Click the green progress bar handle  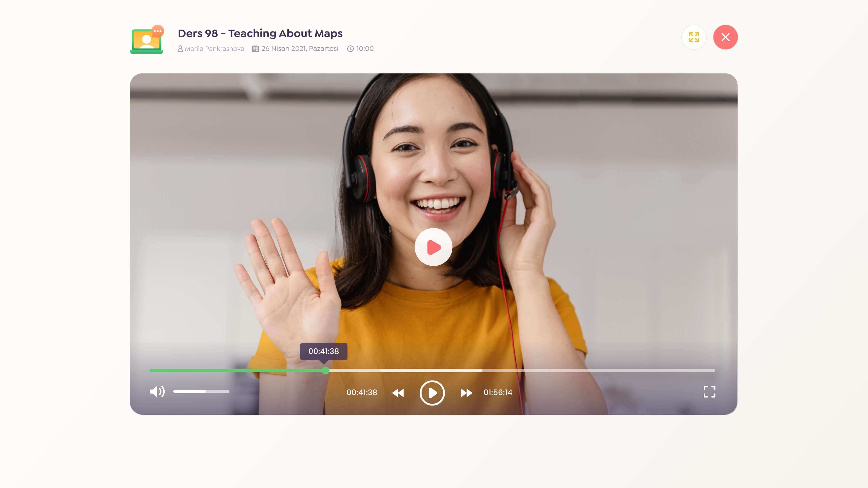[325, 371]
